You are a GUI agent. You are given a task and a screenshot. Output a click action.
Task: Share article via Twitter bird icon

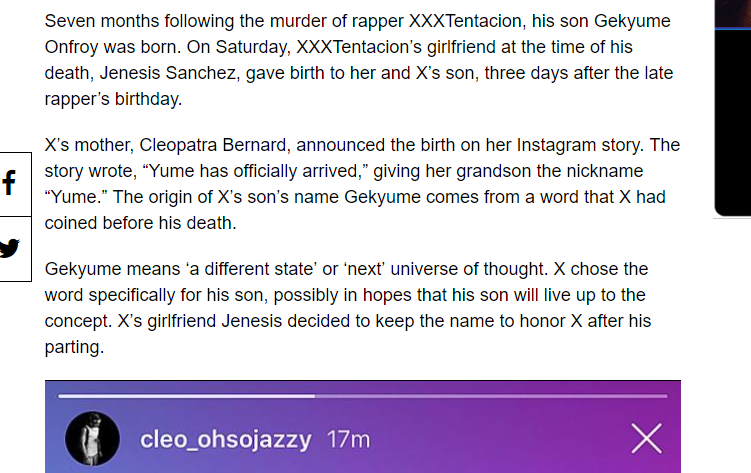point(10,248)
